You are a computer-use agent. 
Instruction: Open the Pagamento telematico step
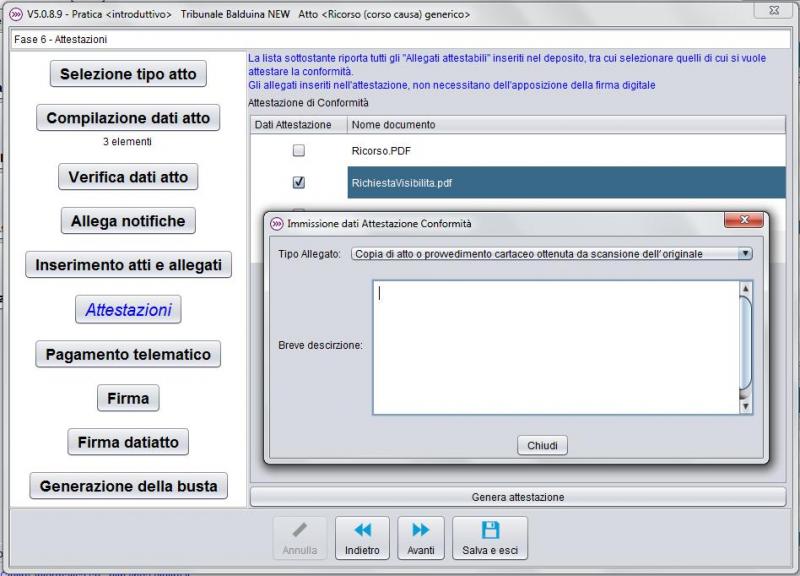(x=128, y=354)
